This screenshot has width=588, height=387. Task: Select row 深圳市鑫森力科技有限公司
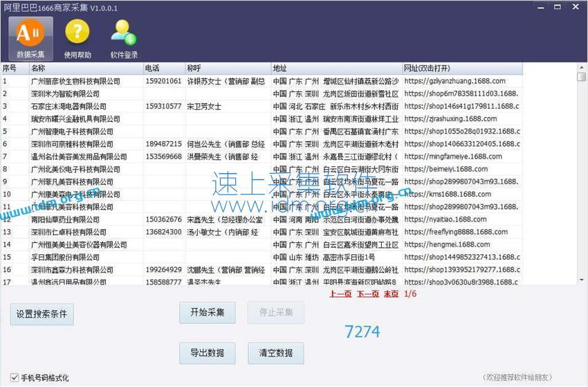click(x=261, y=270)
